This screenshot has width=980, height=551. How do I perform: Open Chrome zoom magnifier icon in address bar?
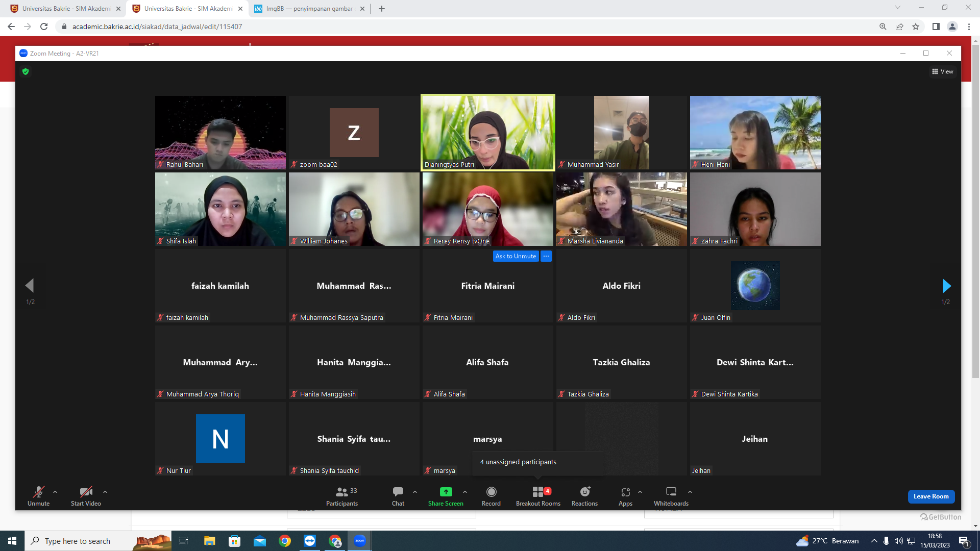883,27
